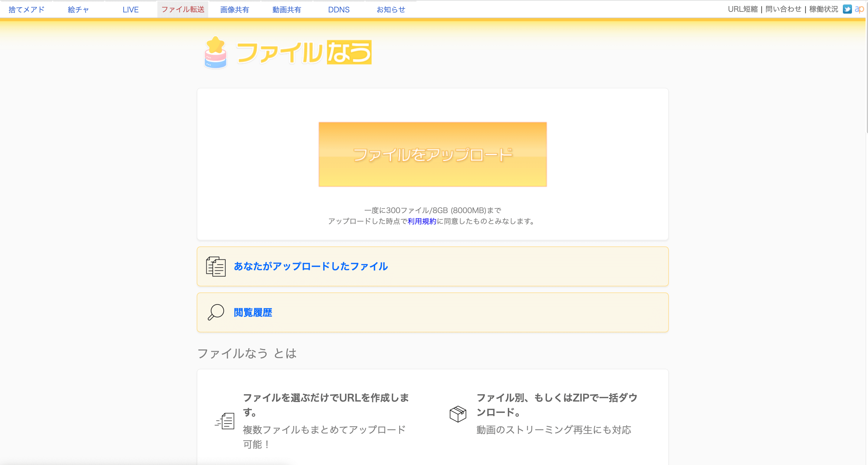Click the stacked documents icon

(x=216, y=266)
